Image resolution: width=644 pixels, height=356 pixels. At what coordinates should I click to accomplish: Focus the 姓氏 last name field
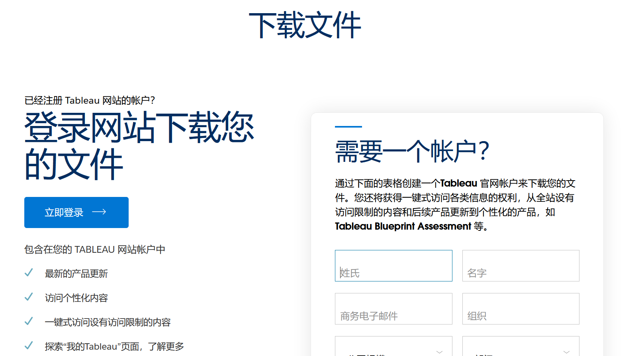[x=393, y=266]
